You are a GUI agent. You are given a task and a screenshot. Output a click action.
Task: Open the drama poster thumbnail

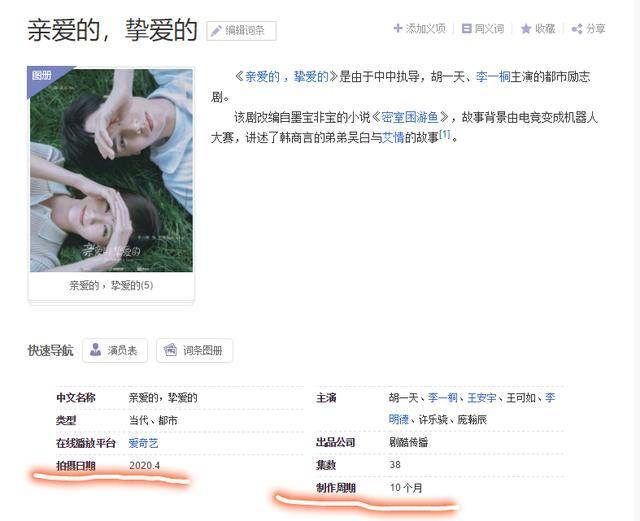click(x=111, y=169)
